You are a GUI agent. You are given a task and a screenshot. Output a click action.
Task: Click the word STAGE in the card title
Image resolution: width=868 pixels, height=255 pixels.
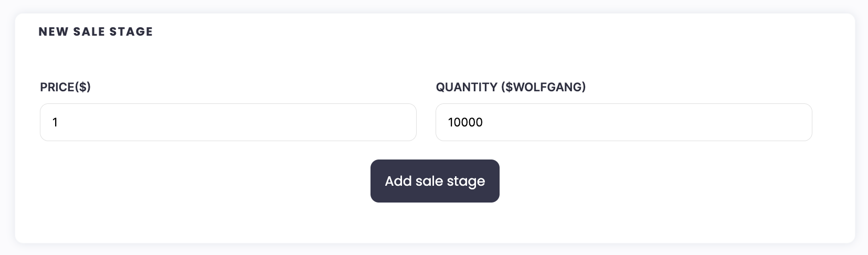click(131, 31)
